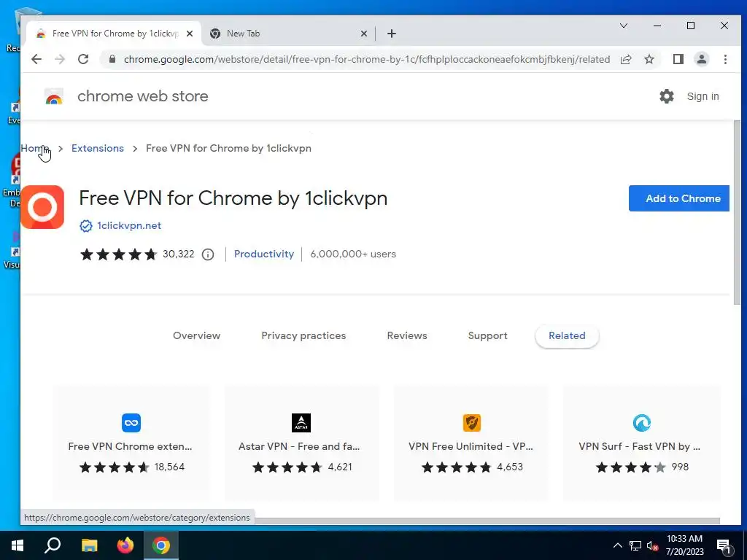Open the Chrome side panel

pos(678,59)
